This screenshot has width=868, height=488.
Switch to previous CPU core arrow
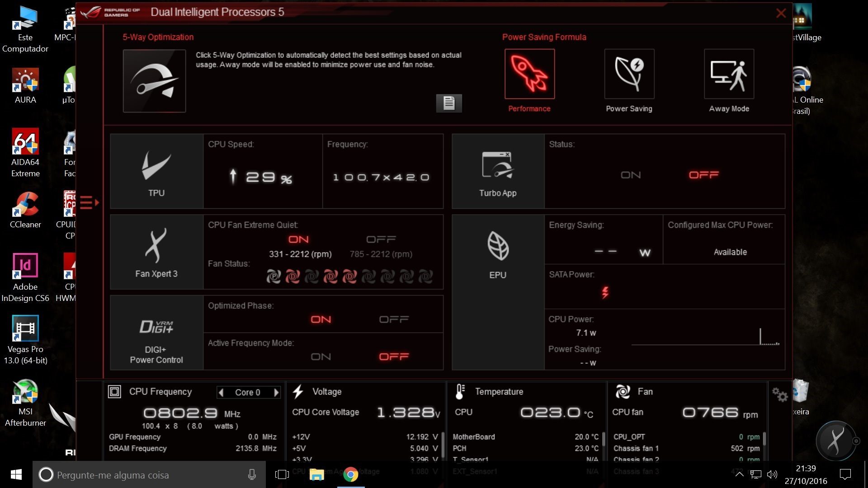click(221, 392)
